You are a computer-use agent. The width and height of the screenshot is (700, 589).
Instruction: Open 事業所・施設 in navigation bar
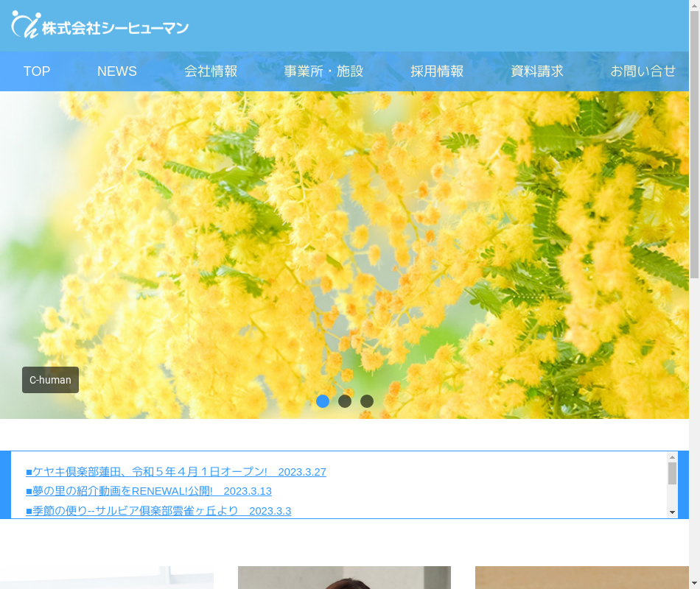click(323, 71)
